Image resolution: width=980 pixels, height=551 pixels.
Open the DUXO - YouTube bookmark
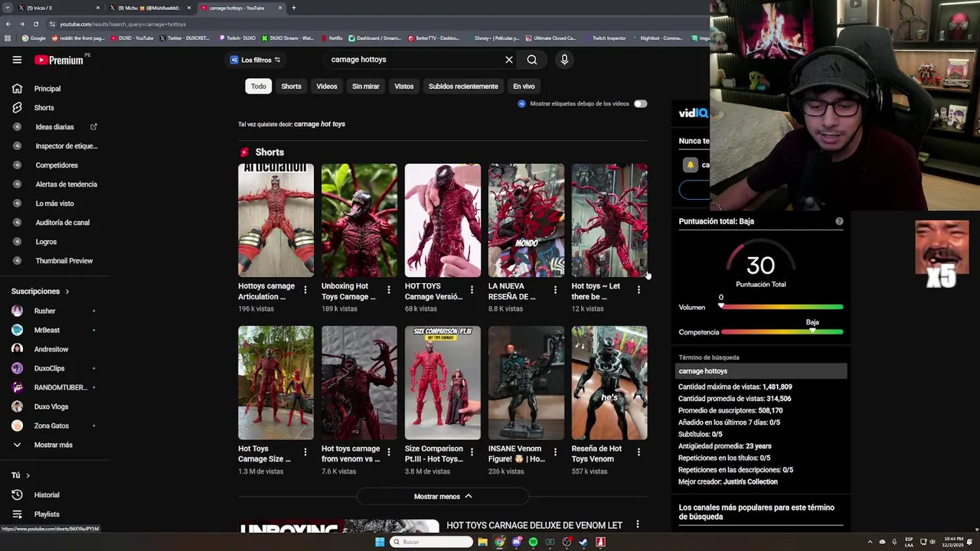pyautogui.click(x=132, y=38)
